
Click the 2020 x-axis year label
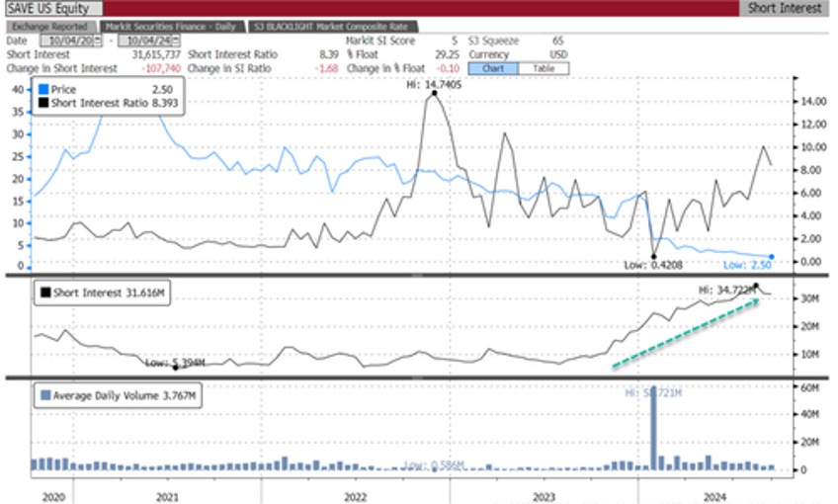[x=53, y=497]
